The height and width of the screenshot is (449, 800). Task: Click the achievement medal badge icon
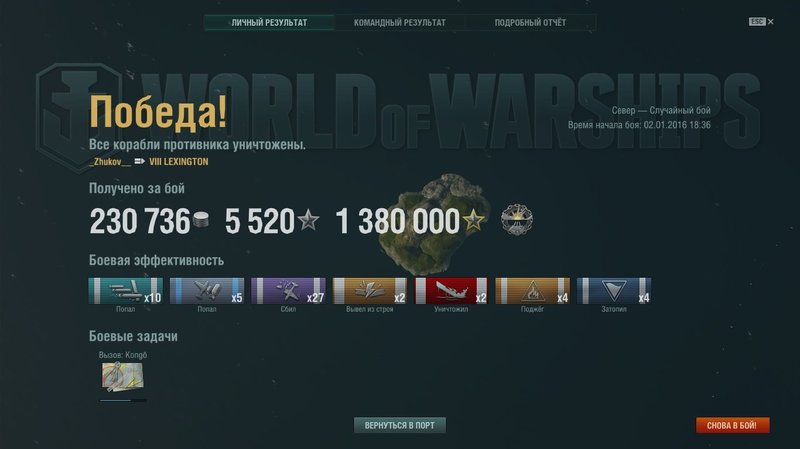(516, 220)
